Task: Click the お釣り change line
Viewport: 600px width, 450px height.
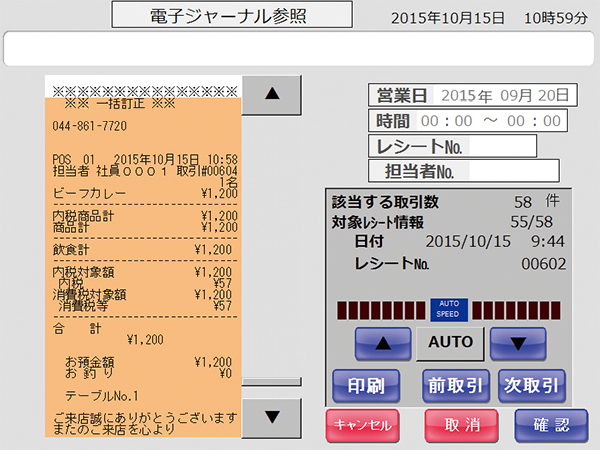Action: [148, 373]
